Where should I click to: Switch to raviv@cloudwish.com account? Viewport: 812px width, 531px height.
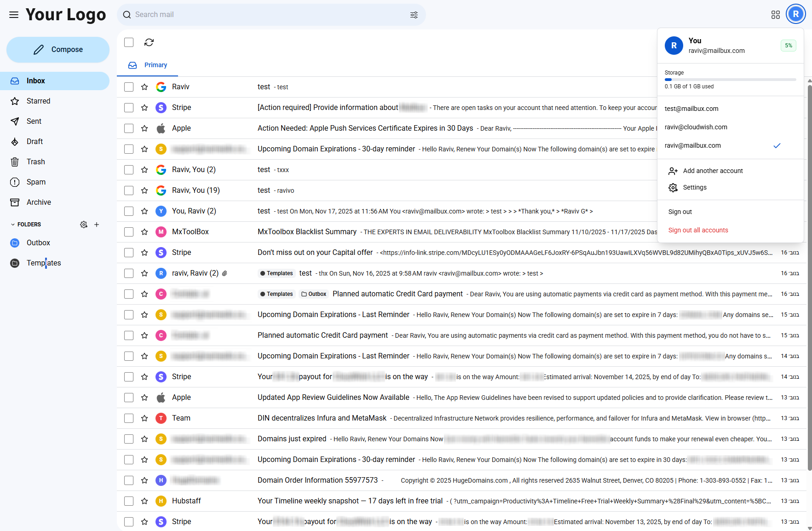(696, 127)
